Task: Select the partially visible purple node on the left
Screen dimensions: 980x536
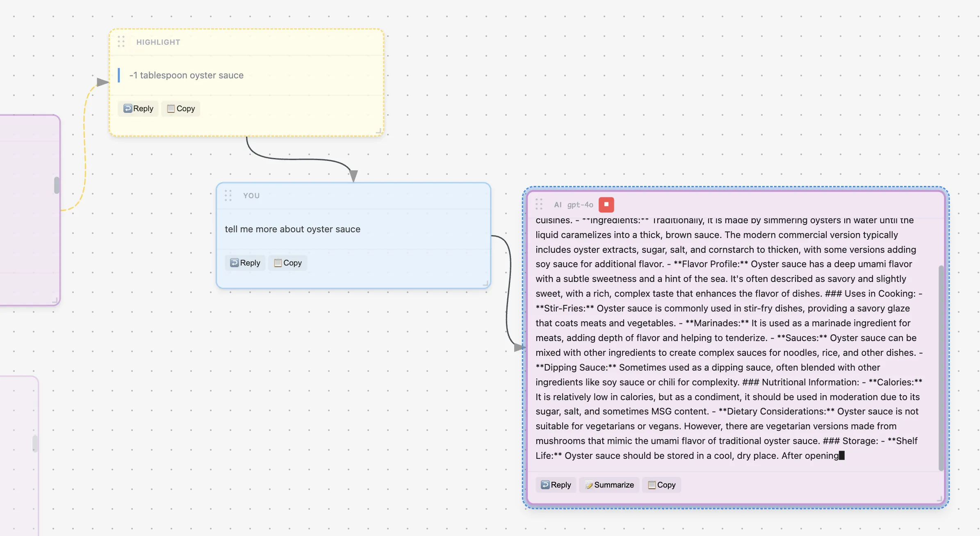Action: point(29,205)
